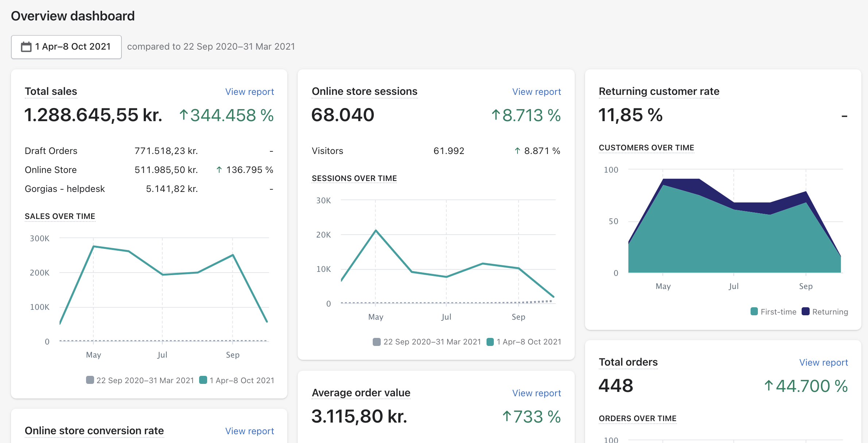The height and width of the screenshot is (443, 868).
Task: Click teal 1 Apr–8 Oct legend swatch under sessions chart
Action: pos(490,342)
